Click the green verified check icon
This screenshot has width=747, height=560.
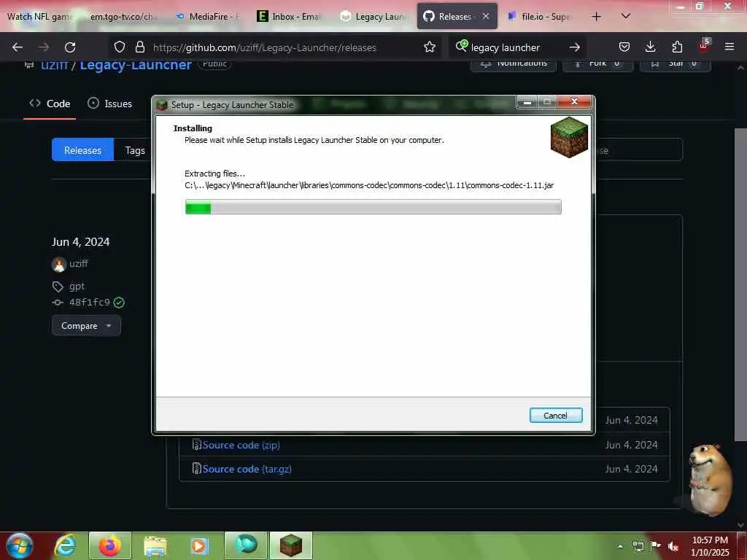[119, 303]
